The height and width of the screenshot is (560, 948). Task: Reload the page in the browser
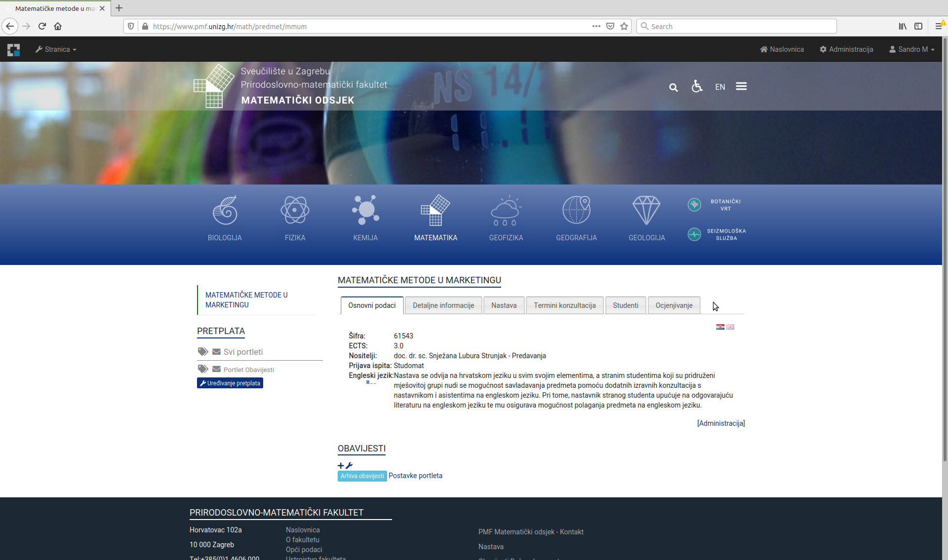coord(42,26)
